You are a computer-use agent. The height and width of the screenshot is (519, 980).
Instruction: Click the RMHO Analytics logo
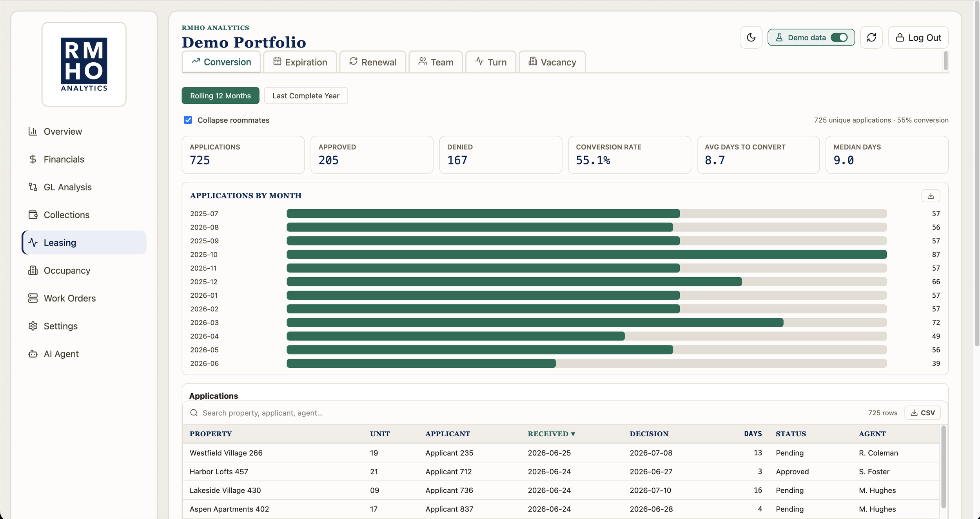84,64
